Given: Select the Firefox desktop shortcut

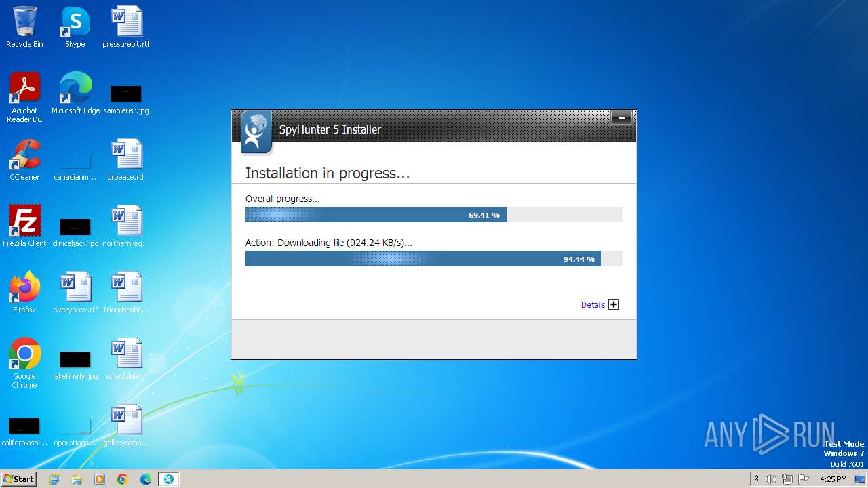Looking at the screenshot, I should [24, 293].
